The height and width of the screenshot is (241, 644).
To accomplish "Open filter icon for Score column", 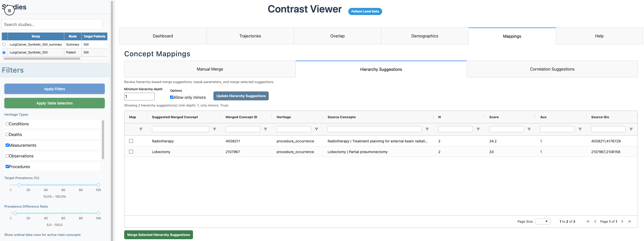I will point(529,129).
